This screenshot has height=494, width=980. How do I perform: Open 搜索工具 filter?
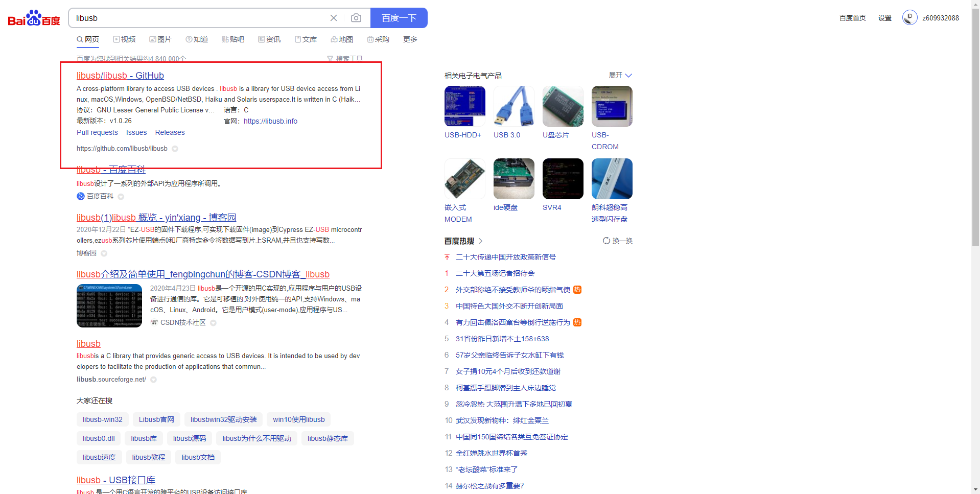pos(345,59)
